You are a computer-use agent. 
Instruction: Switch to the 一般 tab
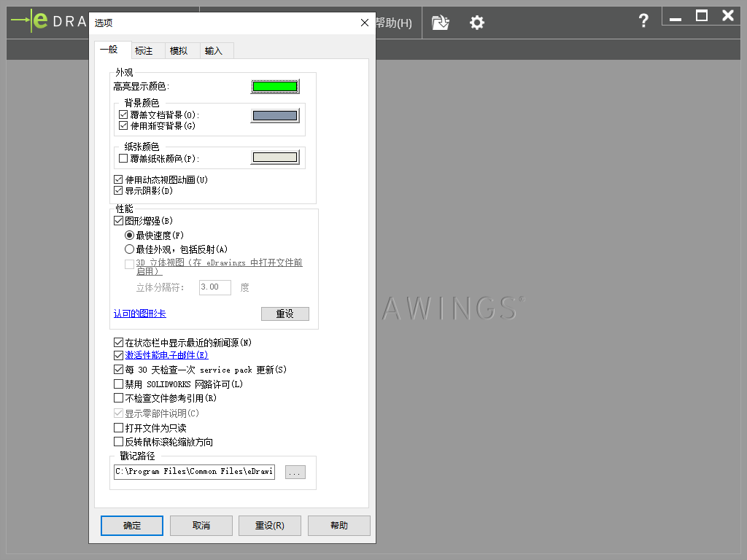click(112, 50)
